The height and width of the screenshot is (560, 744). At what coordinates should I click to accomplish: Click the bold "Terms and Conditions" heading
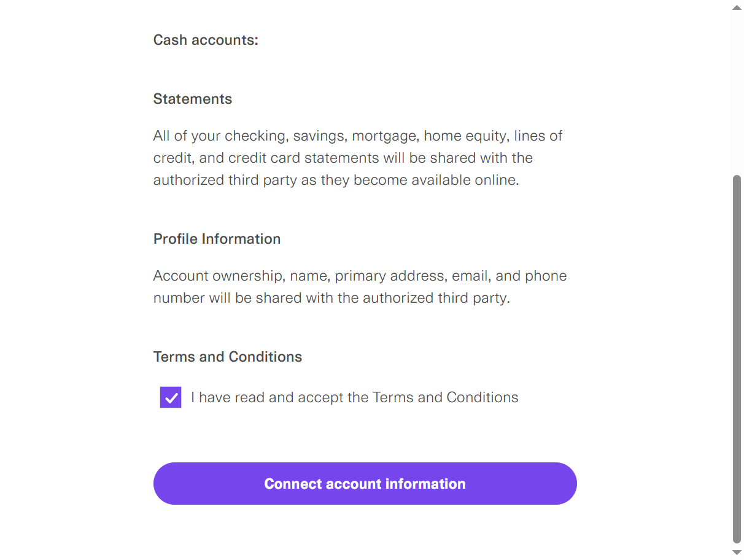click(x=228, y=357)
